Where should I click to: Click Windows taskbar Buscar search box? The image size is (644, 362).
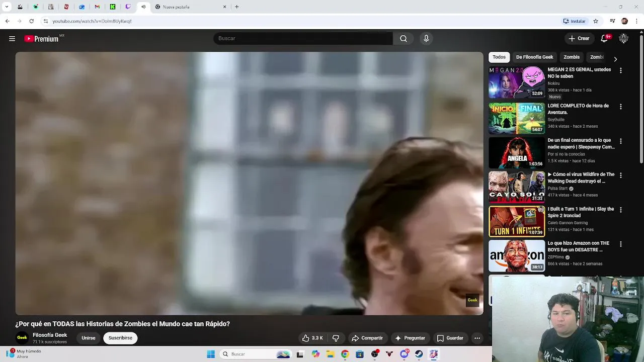257,354
